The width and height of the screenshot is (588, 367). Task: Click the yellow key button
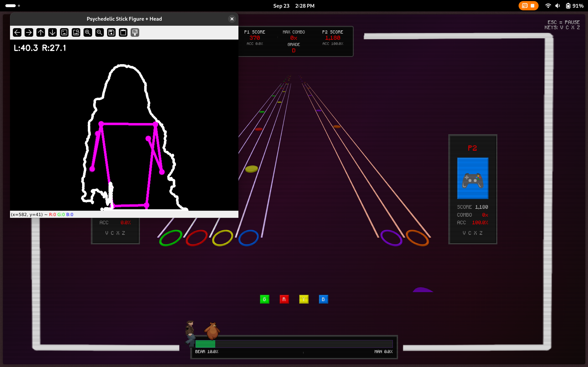pos(304,299)
